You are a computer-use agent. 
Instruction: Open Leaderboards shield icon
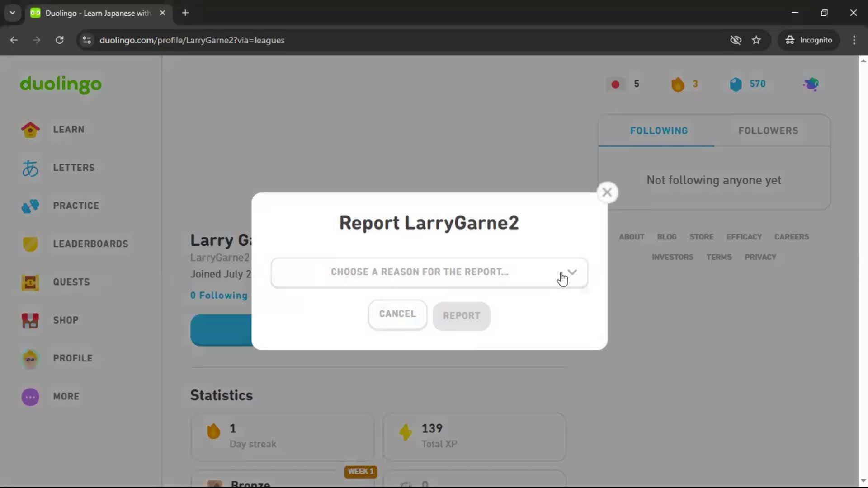point(30,244)
